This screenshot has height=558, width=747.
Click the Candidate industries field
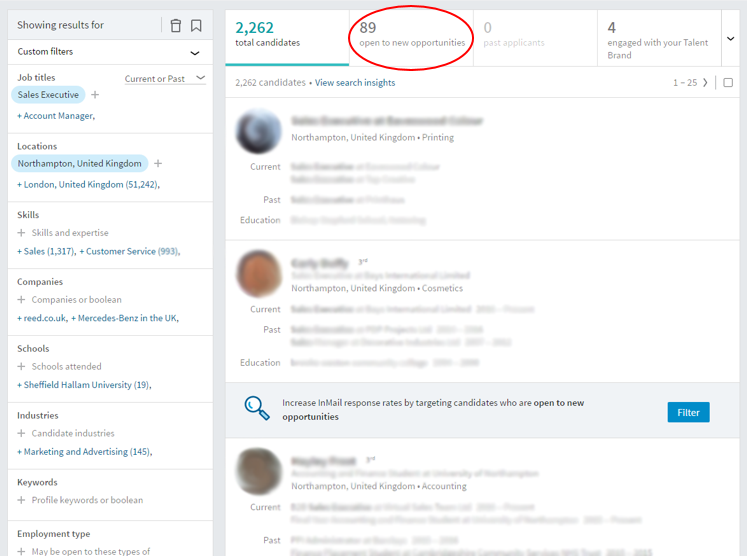pyautogui.click(x=73, y=433)
